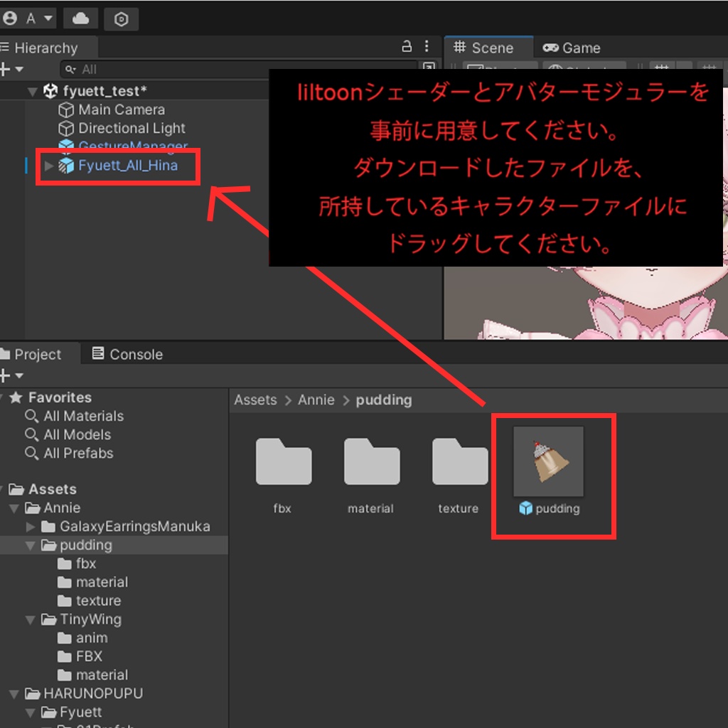This screenshot has height=728, width=728.
Task: Click the magnifier icon in the search bar
Action: tap(70, 69)
